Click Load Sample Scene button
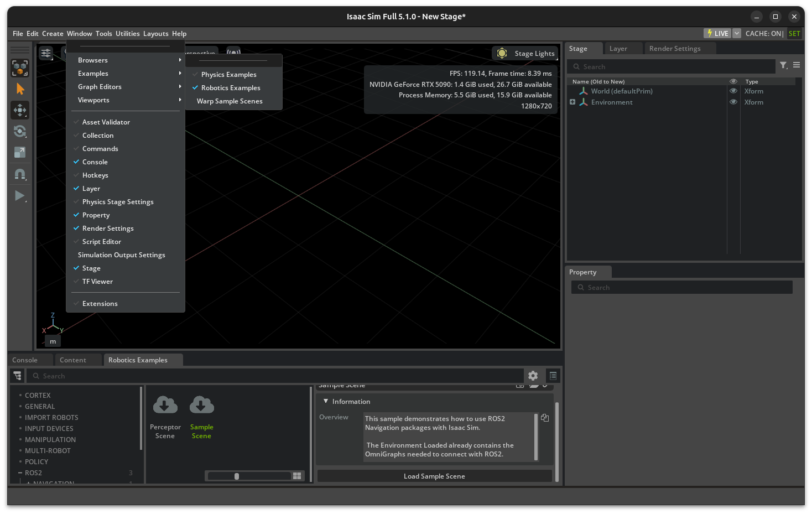The height and width of the screenshot is (514, 812). pos(434,476)
